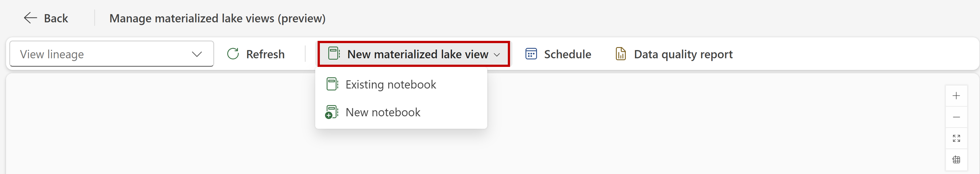
Task: Open the Data quality report
Action: (674, 54)
